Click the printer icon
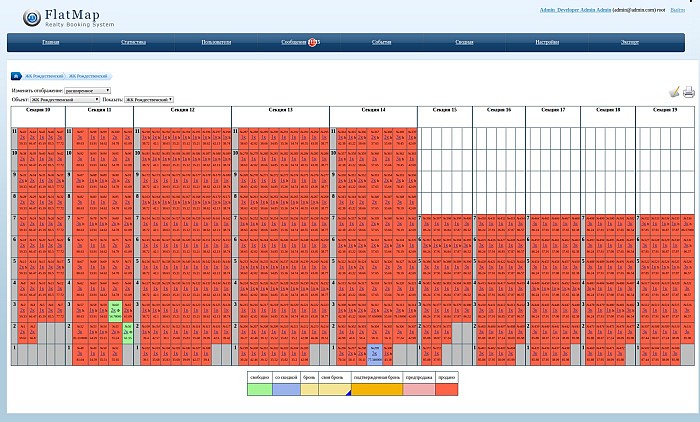 688,92
